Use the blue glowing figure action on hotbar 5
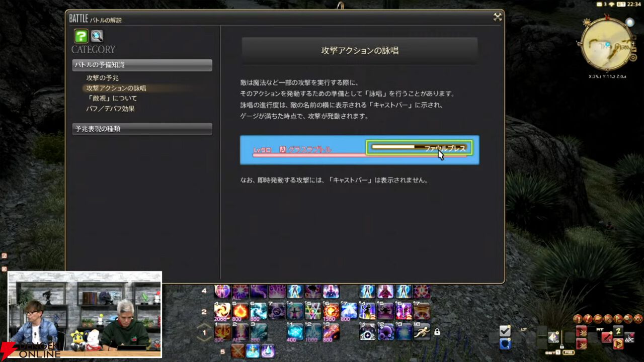The height and width of the screenshot is (362, 644). (x=253, y=351)
